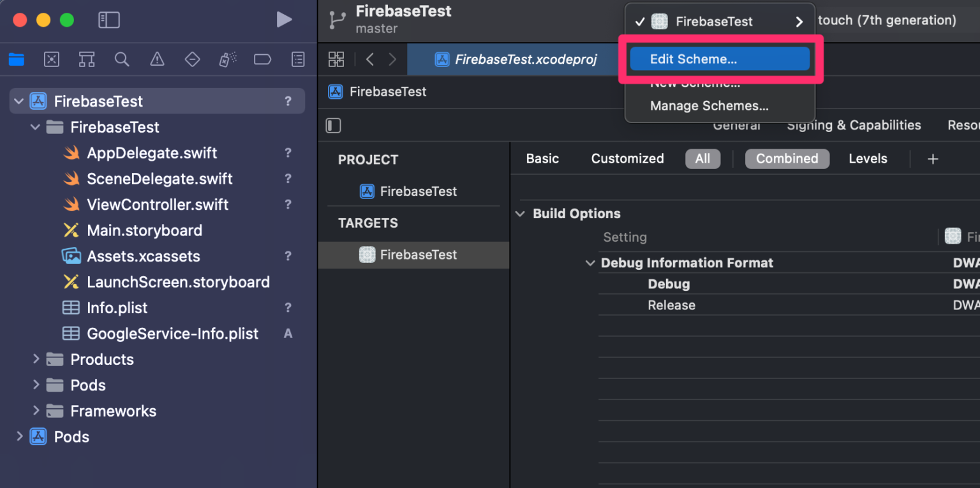980x488 pixels.
Task: Collapse the FirebaseTest project root
Action: coord(19,101)
